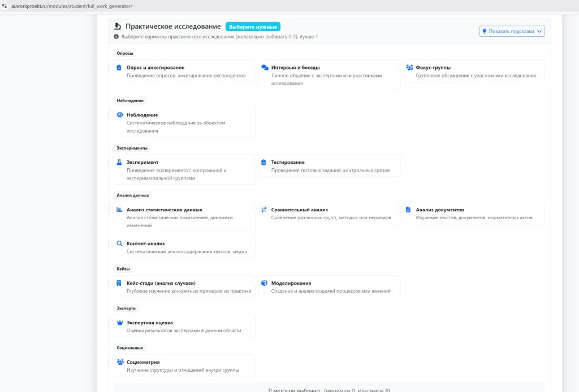
Task: Click the Выберите нужные badge
Action: click(253, 27)
